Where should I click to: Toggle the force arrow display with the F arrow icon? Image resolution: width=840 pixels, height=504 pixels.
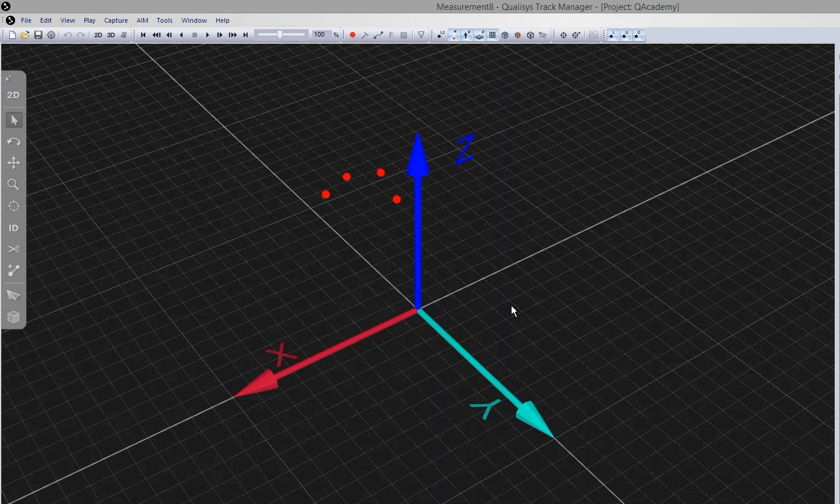[466, 35]
